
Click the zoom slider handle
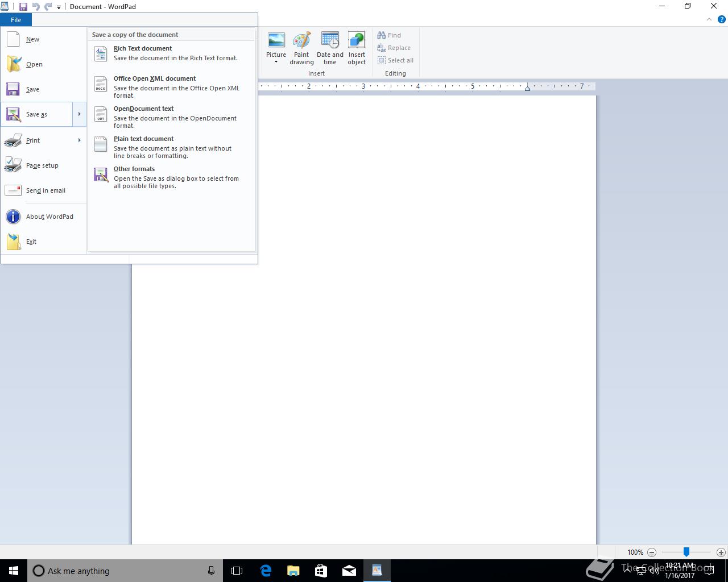[x=686, y=552]
